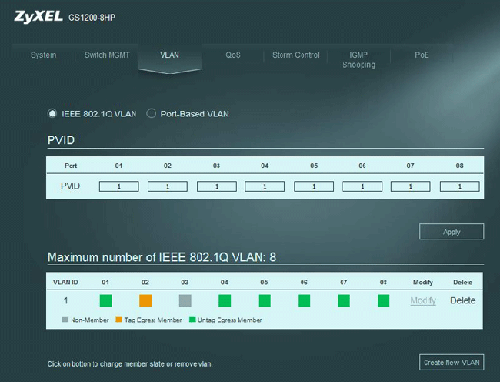Click the PVID field for port 06
The height and width of the screenshot is (382, 500).
pos(362,186)
